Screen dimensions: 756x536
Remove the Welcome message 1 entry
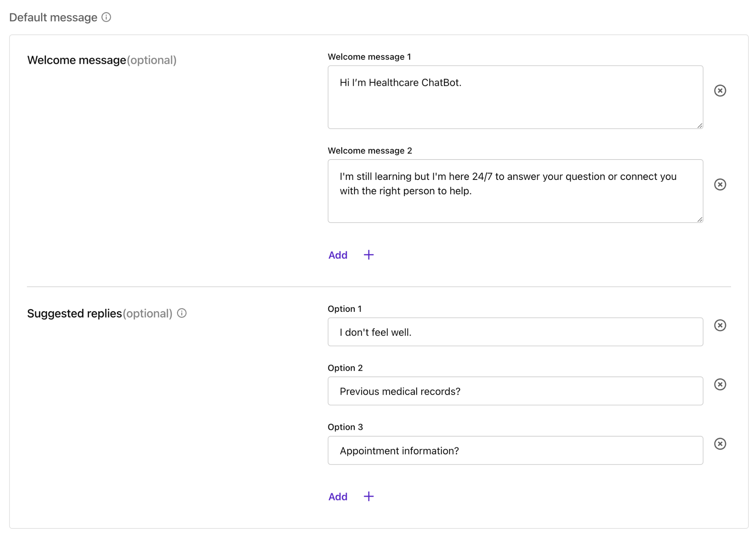click(x=720, y=90)
